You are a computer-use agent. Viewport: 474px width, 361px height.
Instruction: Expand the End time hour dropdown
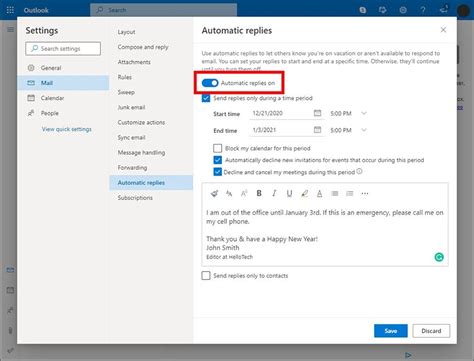tap(364, 130)
